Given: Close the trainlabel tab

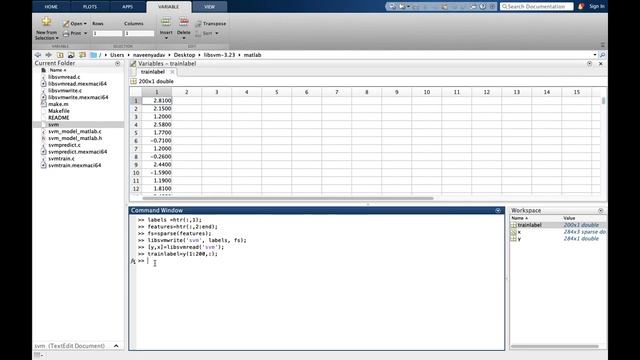Looking at the screenshot, I should (172, 72).
